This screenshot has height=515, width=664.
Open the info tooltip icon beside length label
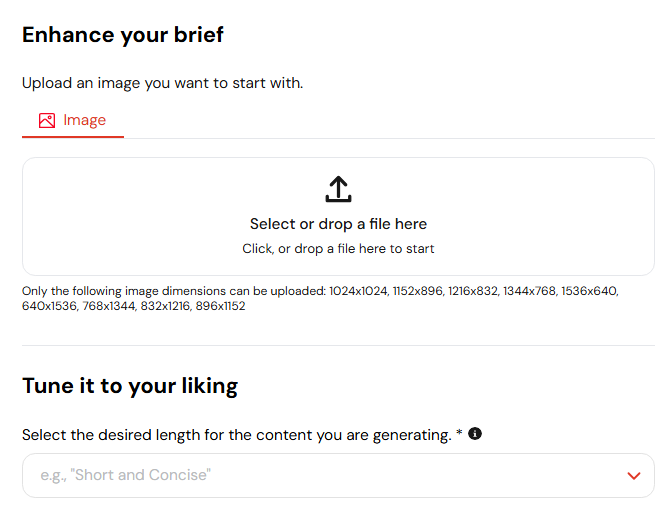tap(475, 434)
